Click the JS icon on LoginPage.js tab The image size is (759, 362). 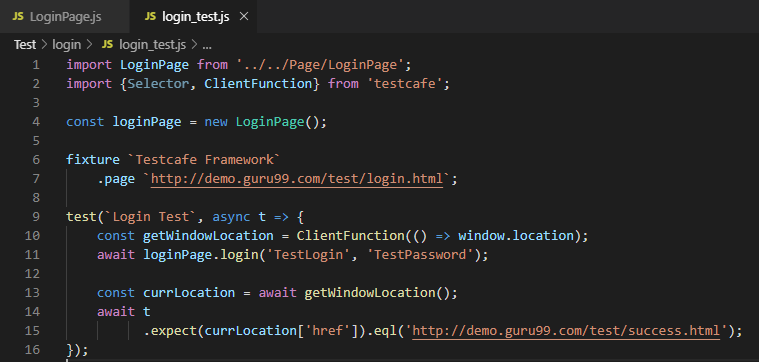18,16
